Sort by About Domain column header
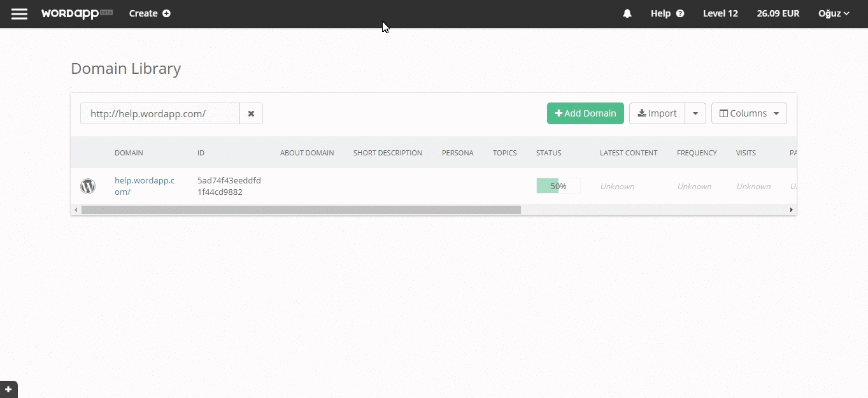 [x=307, y=153]
